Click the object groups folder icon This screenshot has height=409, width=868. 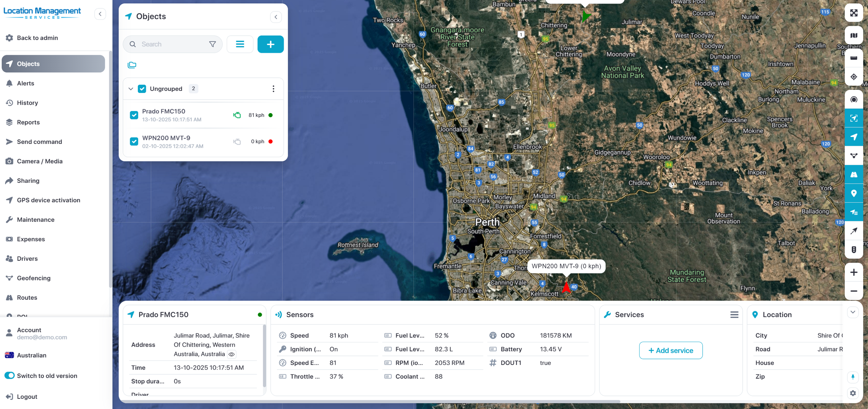pyautogui.click(x=132, y=65)
